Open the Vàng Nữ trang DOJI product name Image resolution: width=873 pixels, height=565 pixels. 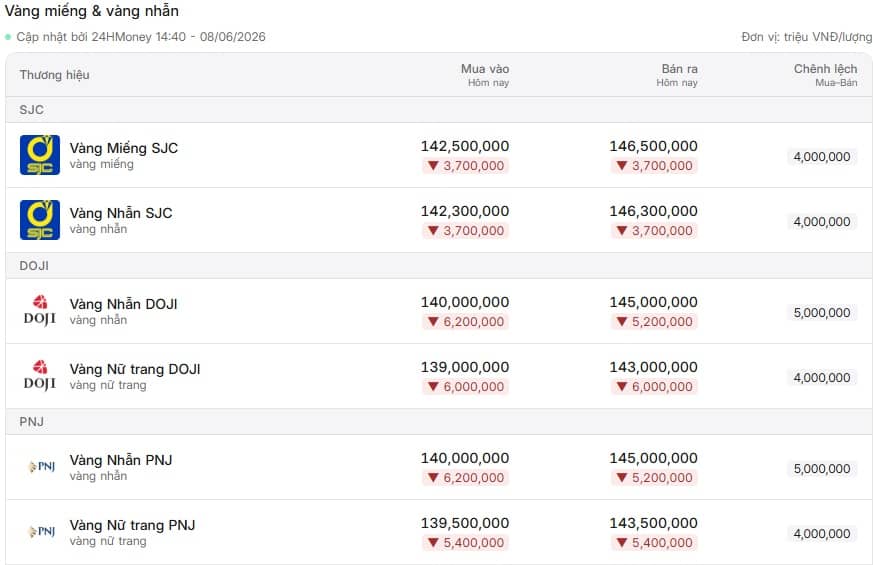(x=135, y=369)
